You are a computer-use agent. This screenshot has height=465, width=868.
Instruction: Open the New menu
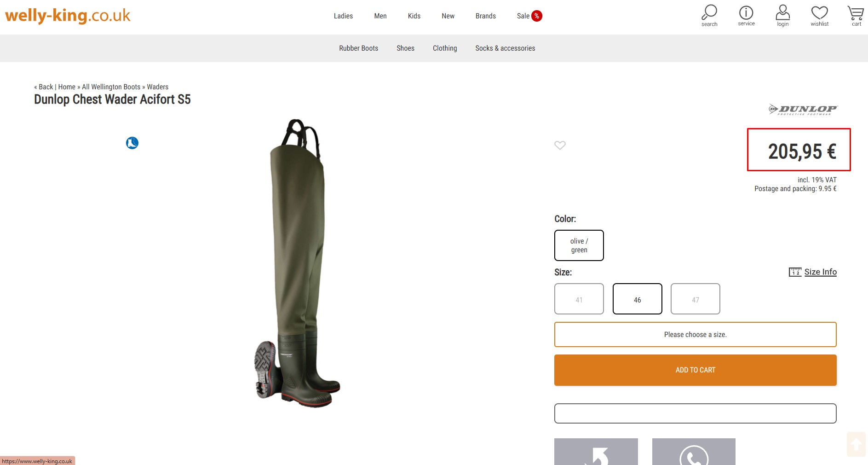pyautogui.click(x=448, y=16)
